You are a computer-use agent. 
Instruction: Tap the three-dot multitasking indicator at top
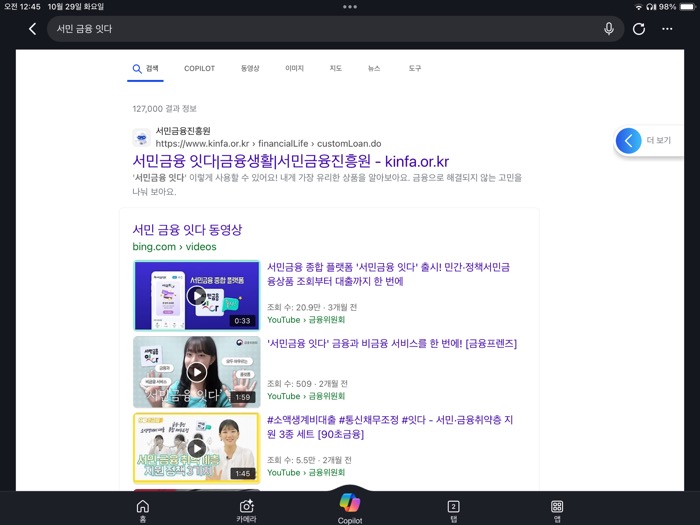pyautogui.click(x=350, y=7)
